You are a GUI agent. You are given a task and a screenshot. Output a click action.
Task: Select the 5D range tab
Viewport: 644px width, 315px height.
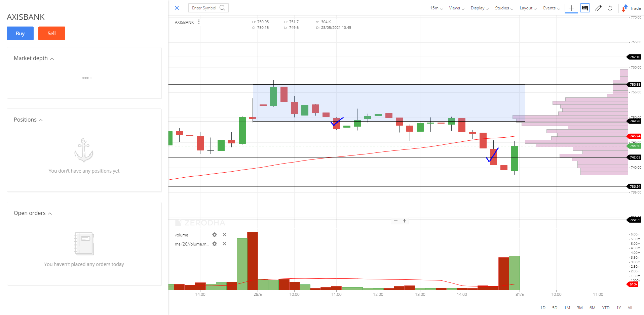[555, 308]
